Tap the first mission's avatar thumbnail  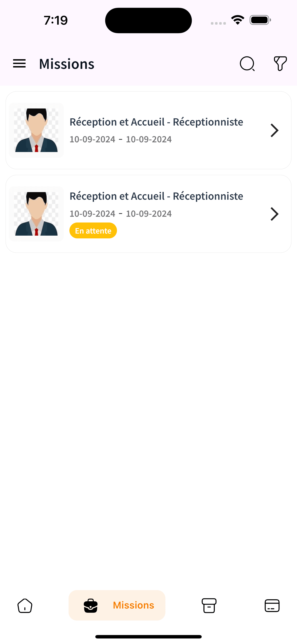(x=36, y=130)
